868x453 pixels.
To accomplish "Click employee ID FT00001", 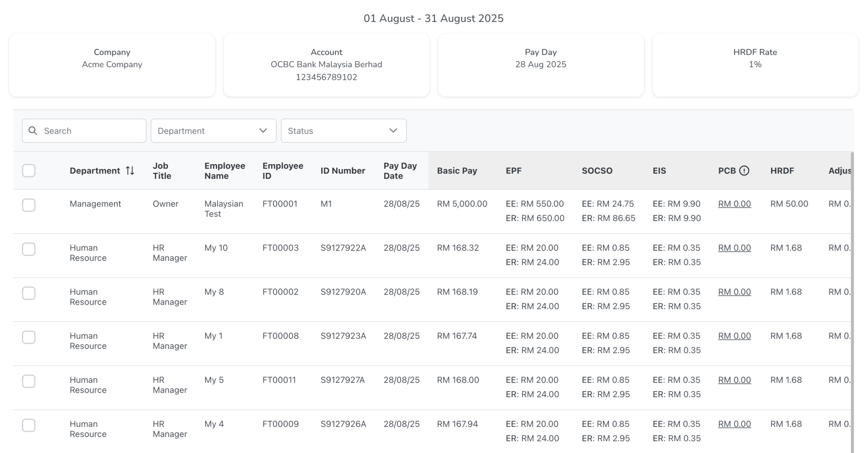I will (280, 204).
